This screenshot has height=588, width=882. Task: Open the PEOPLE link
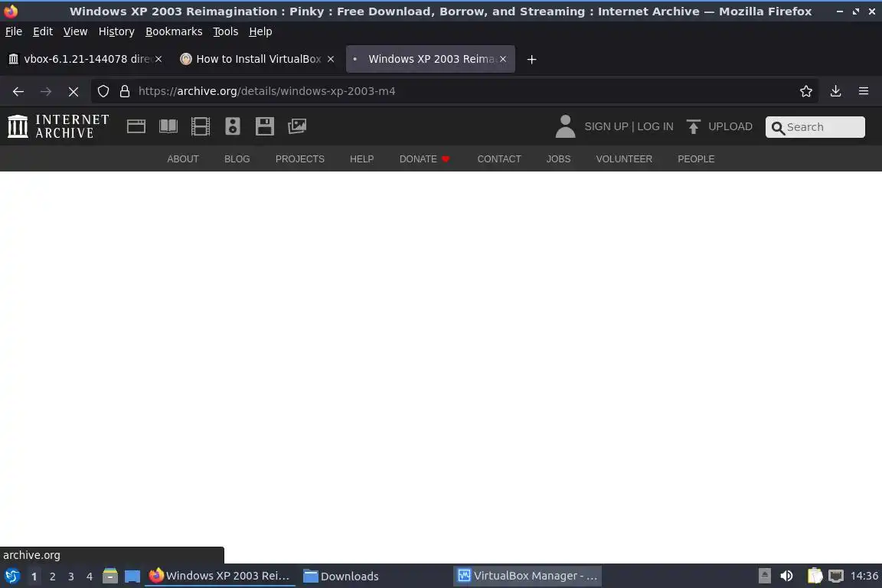(696, 159)
